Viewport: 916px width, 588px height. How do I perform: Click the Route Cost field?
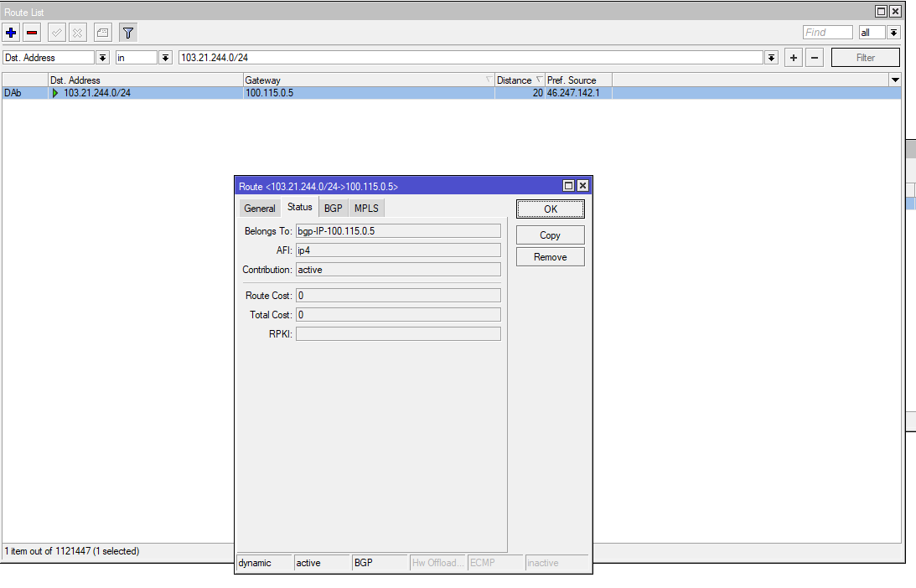point(398,296)
